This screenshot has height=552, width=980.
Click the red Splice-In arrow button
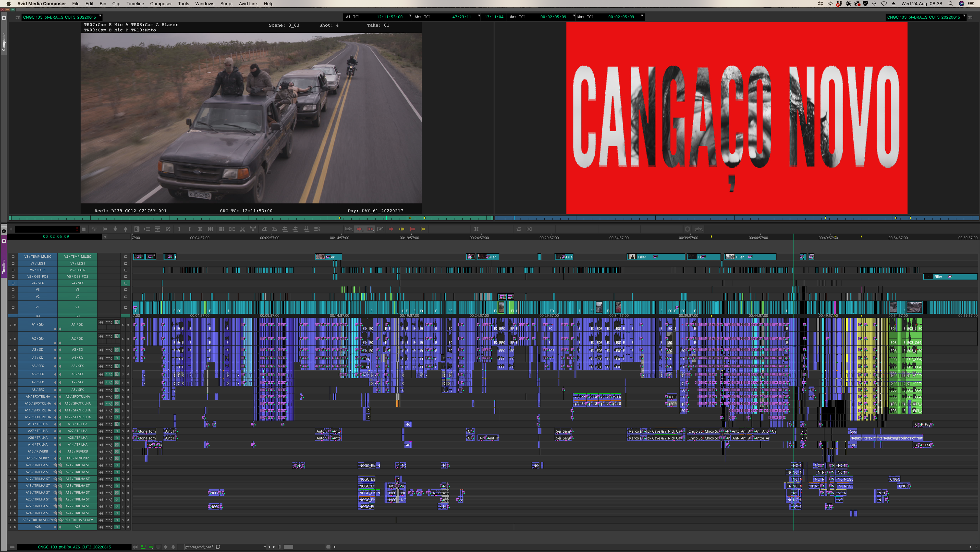point(391,229)
